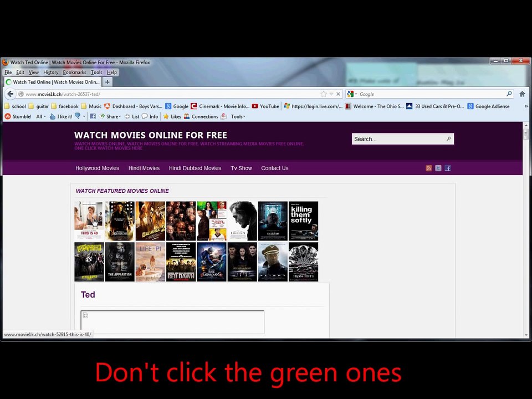Image resolution: width=532 pixels, height=399 pixels.
Task: Bookmark this page with the star icon
Action: pos(323,94)
